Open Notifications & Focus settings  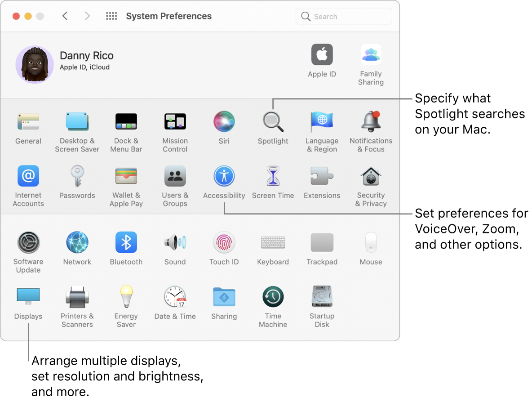pyautogui.click(x=371, y=121)
